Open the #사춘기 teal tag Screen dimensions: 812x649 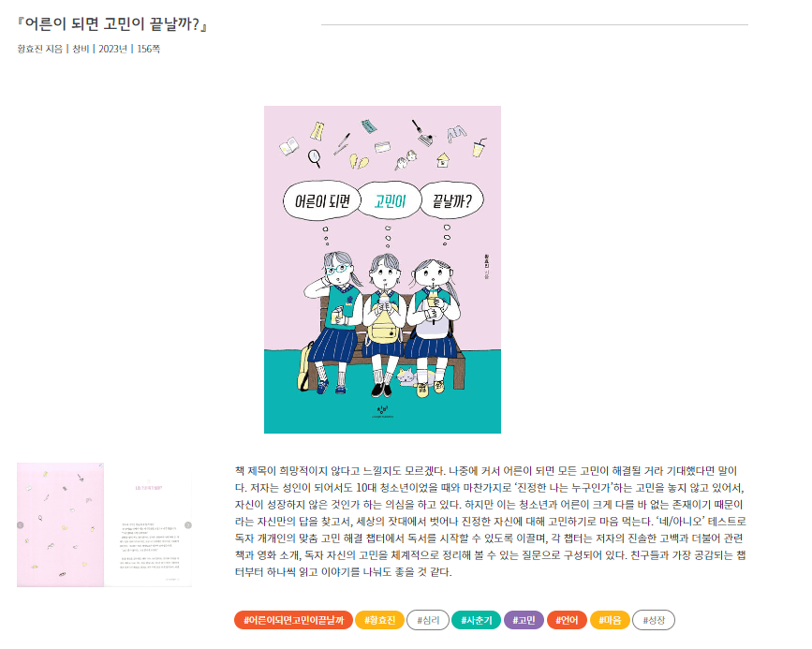(477, 620)
